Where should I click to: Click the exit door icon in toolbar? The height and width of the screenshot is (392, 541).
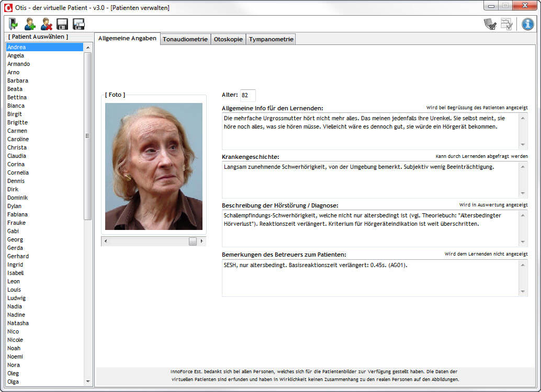14,24
